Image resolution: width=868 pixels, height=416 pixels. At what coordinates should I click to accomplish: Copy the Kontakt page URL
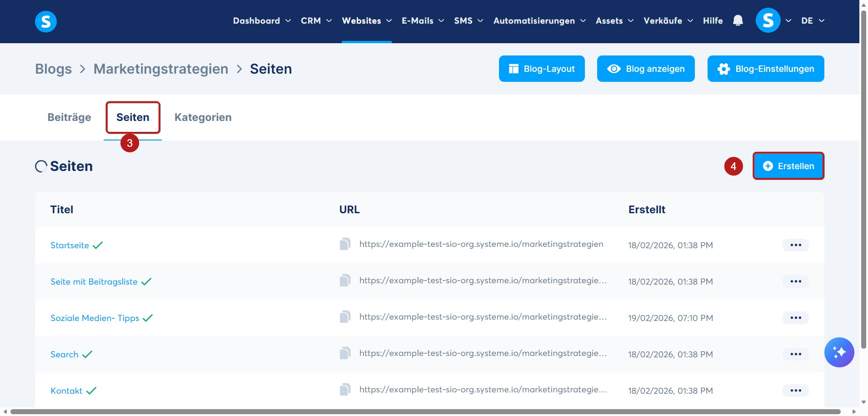tap(345, 390)
